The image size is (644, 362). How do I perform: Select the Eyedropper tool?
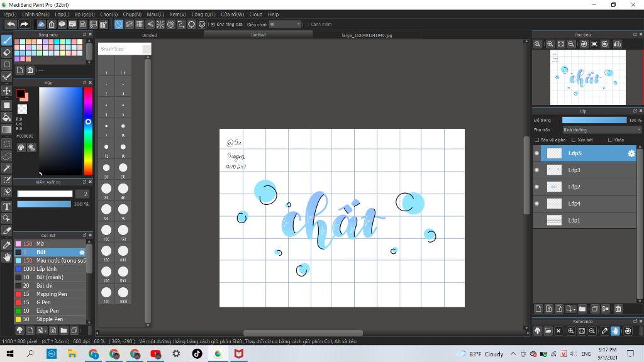pos(6,245)
